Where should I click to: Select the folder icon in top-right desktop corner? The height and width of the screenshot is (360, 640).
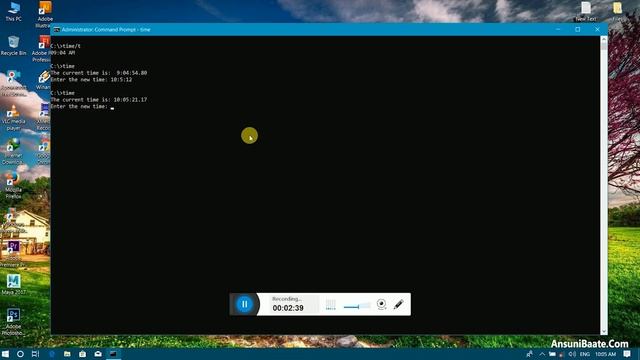pyautogui.click(x=617, y=11)
